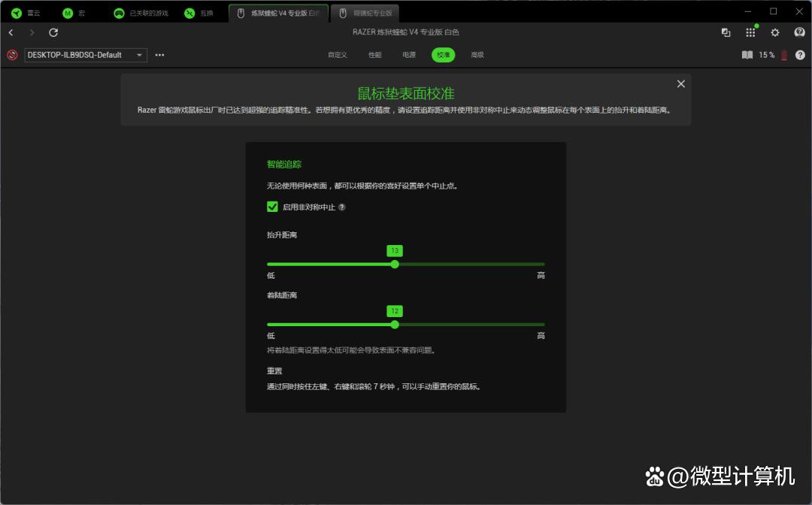
Task: Click the window switch overlay icon
Action: [x=726, y=32]
